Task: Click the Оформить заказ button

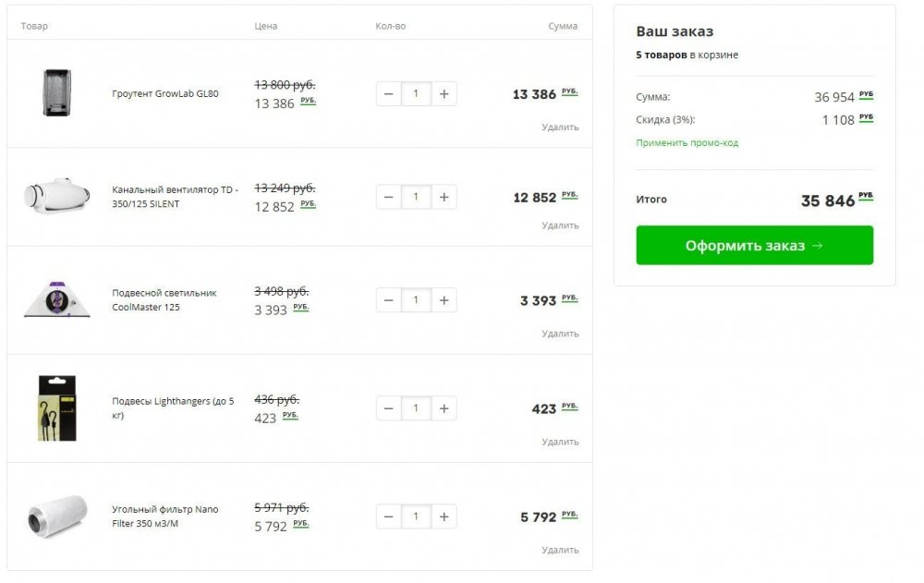Action: point(754,245)
